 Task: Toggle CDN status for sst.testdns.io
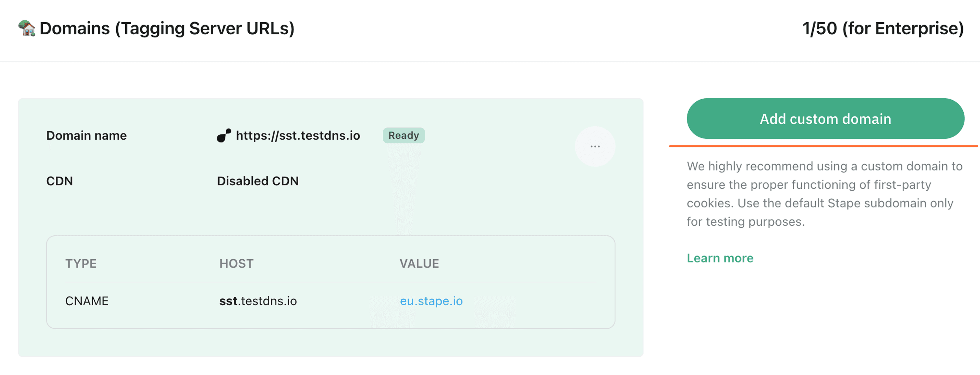click(x=258, y=181)
